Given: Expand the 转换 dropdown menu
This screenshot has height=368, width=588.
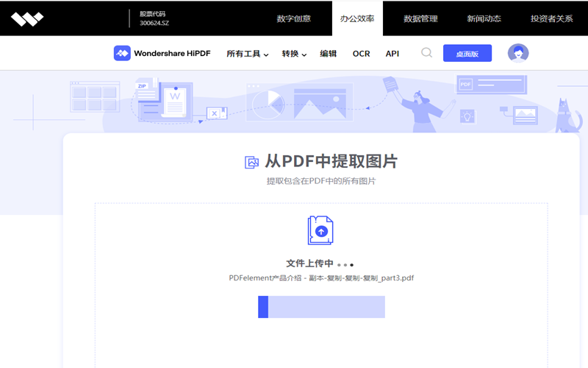Looking at the screenshot, I should (294, 54).
